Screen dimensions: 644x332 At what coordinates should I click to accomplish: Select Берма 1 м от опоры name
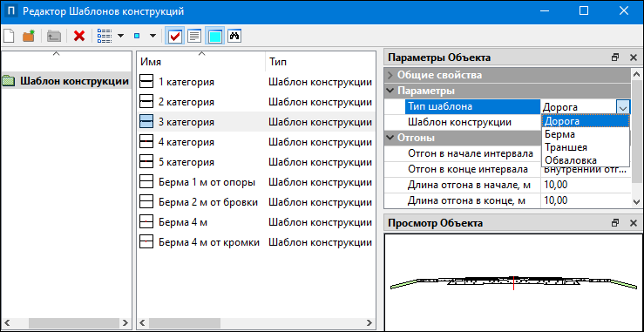point(207,182)
